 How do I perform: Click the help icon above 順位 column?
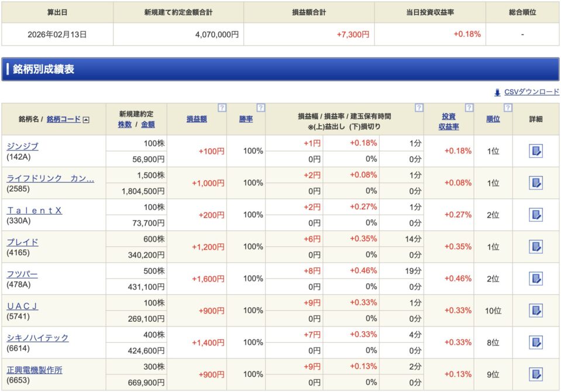[x=508, y=108]
